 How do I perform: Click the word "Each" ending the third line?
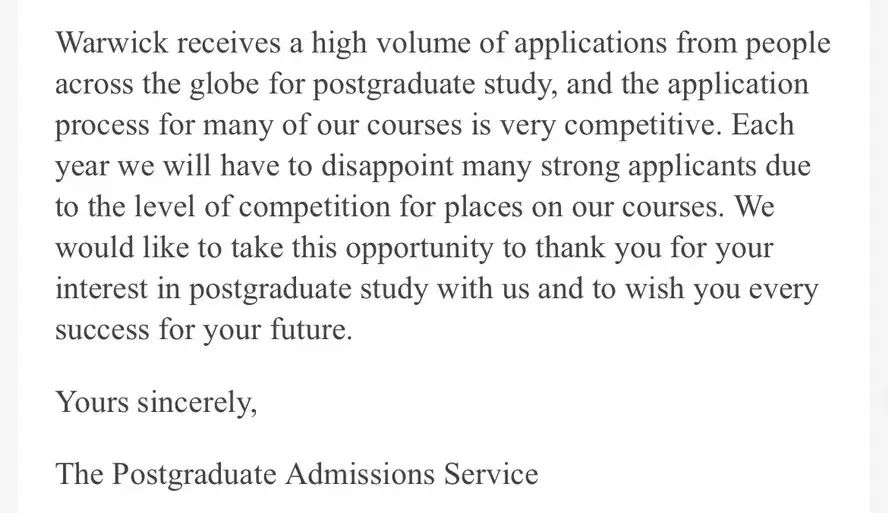pos(762,125)
